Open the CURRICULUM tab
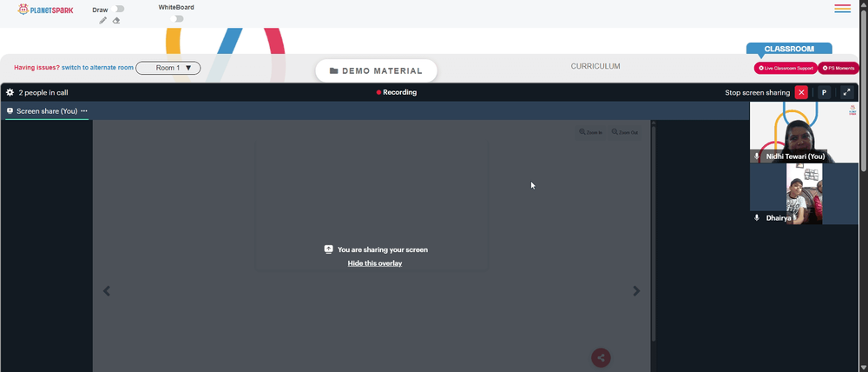The height and width of the screenshot is (372, 868). point(595,66)
